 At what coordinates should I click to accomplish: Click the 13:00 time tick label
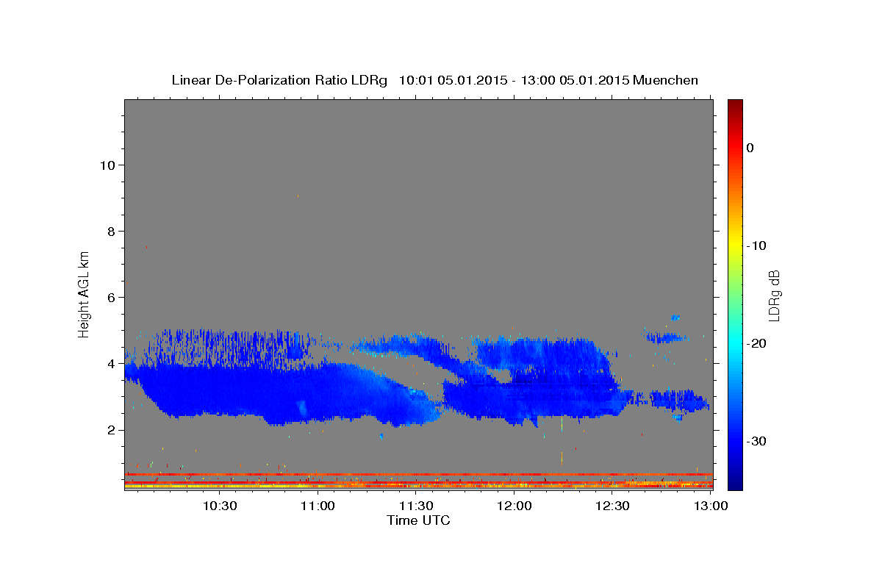[711, 506]
